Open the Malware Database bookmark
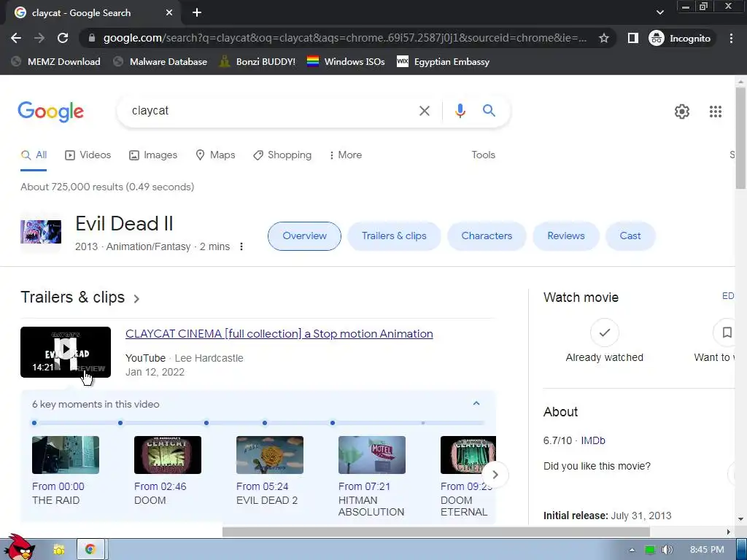Image resolution: width=747 pixels, height=560 pixels. (x=160, y=61)
